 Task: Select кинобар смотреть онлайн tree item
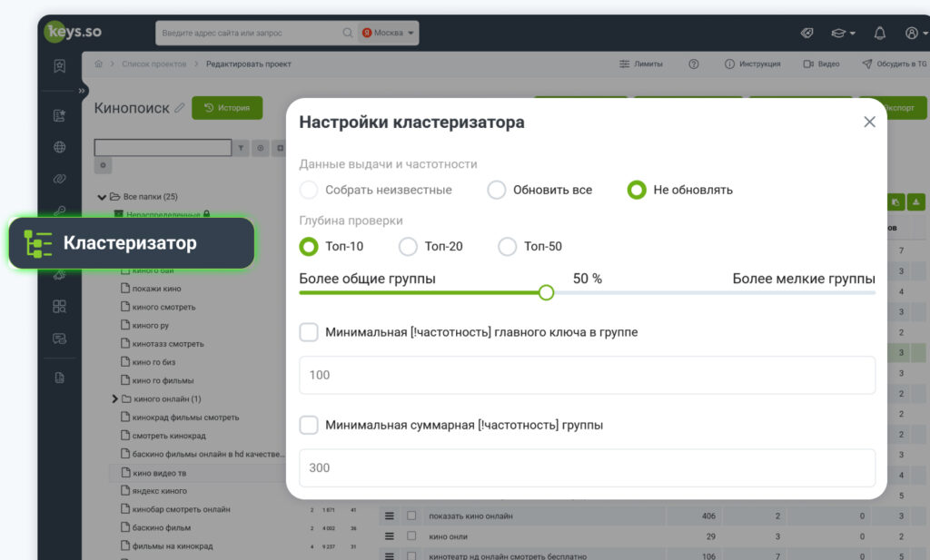[175, 509]
